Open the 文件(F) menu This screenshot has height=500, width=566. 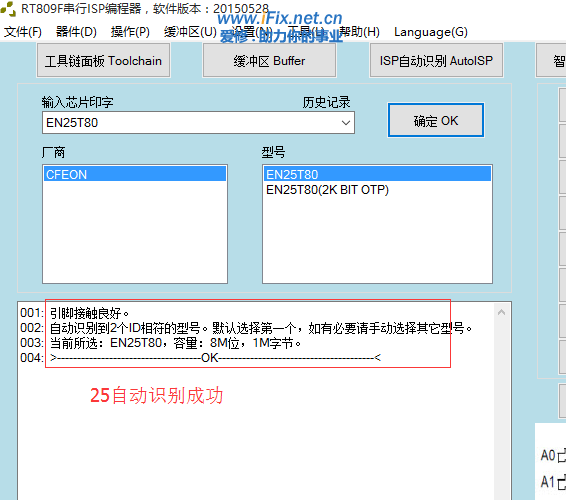tap(23, 32)
